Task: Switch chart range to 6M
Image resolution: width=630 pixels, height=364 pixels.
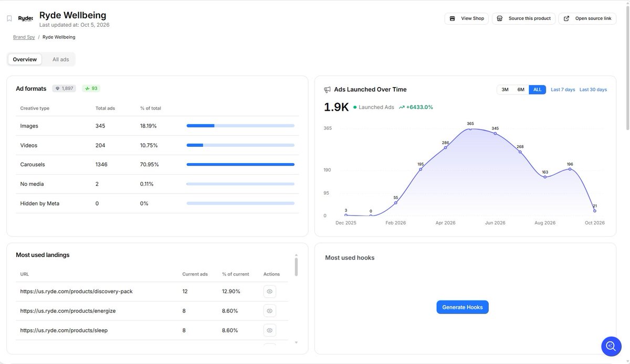Action: click(521, 90)
